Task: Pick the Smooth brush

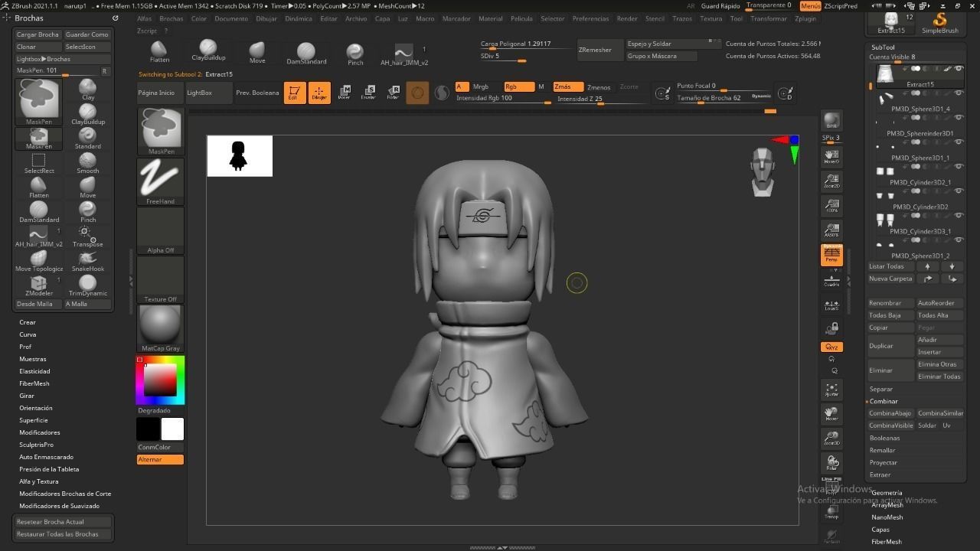Action: 88,162
